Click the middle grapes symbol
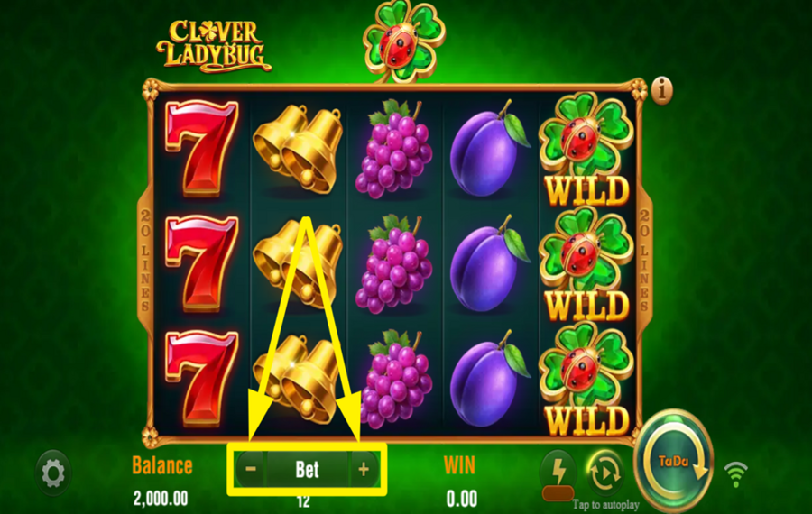Screen dimensions: 812x514 [x=394, y=264]
